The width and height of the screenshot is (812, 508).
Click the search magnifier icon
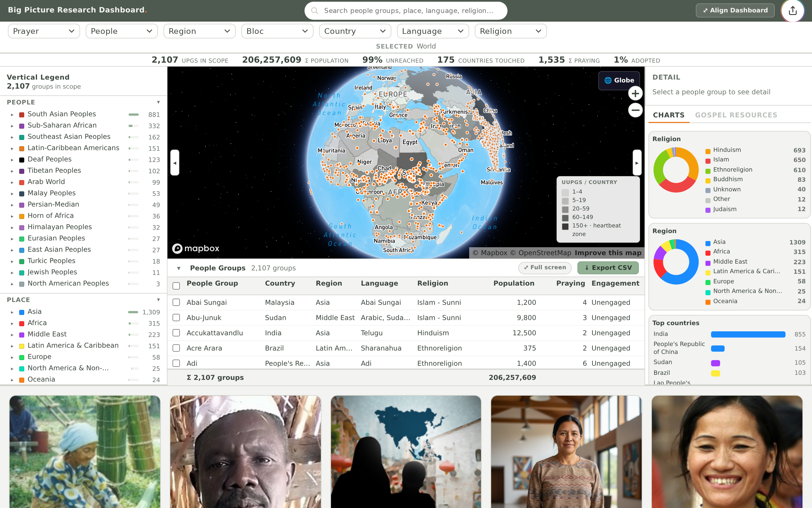pos(314,11)
